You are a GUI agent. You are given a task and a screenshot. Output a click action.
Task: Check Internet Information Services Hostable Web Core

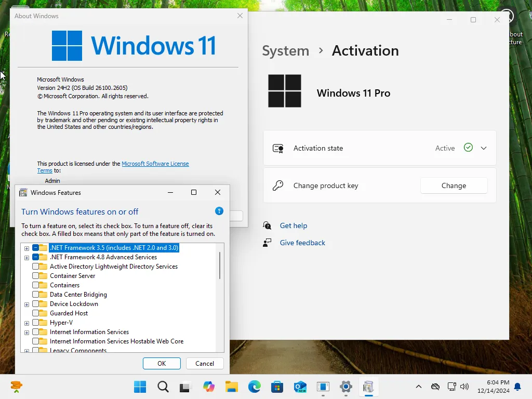pos(35,341)
